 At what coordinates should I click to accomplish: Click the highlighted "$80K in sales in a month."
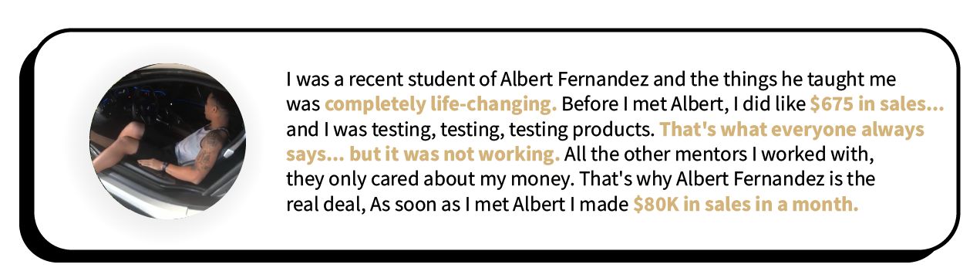click(746, 205)
